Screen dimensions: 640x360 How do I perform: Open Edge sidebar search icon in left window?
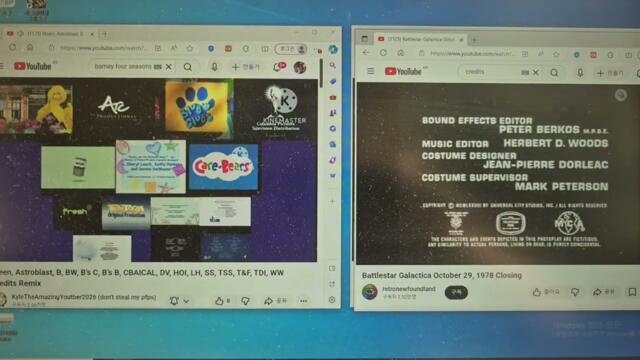(x=333, y=65)
